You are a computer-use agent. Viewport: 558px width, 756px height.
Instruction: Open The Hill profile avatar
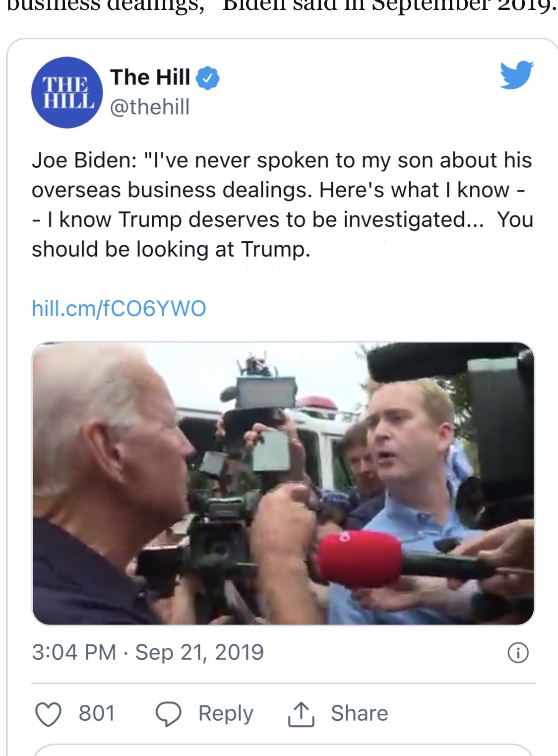click(67, 92)
